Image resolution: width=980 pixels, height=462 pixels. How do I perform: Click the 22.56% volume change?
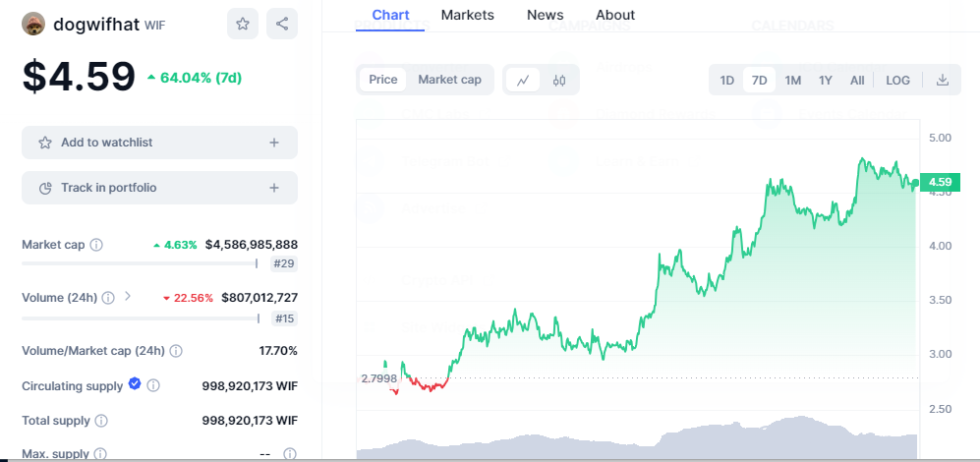(x=188, y=298)
